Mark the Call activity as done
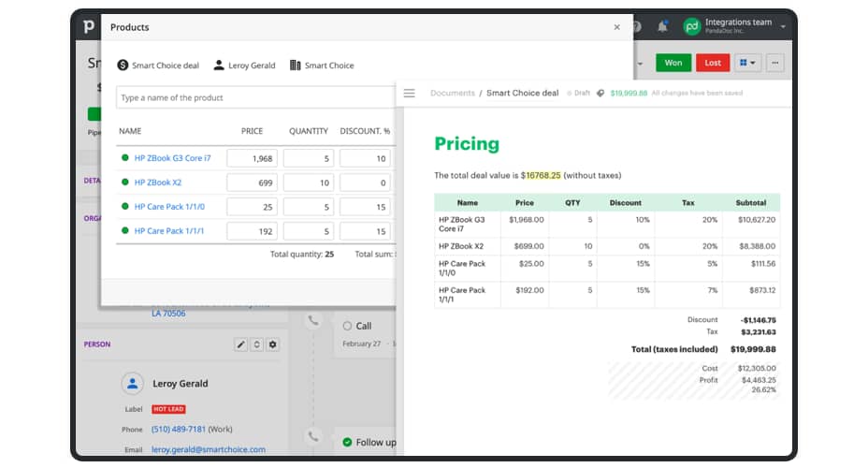This screenshot has width=868, height=468. [x=347, y=326]
